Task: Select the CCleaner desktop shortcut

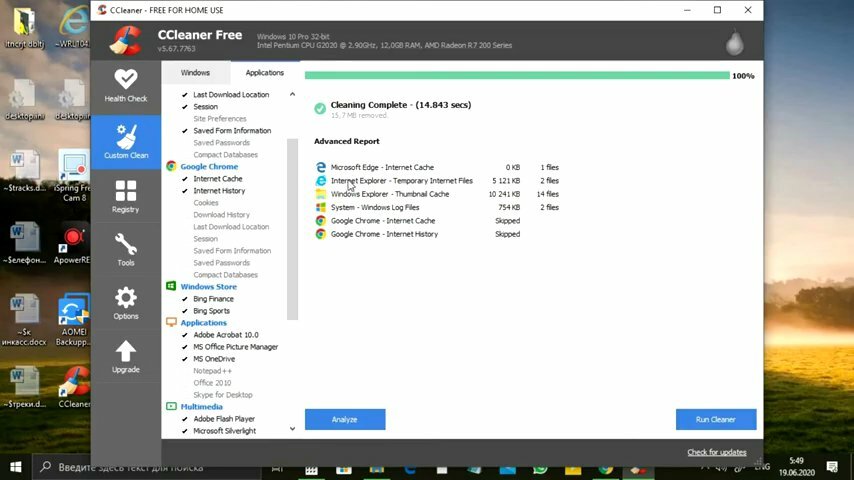Action: pos(75,386)
